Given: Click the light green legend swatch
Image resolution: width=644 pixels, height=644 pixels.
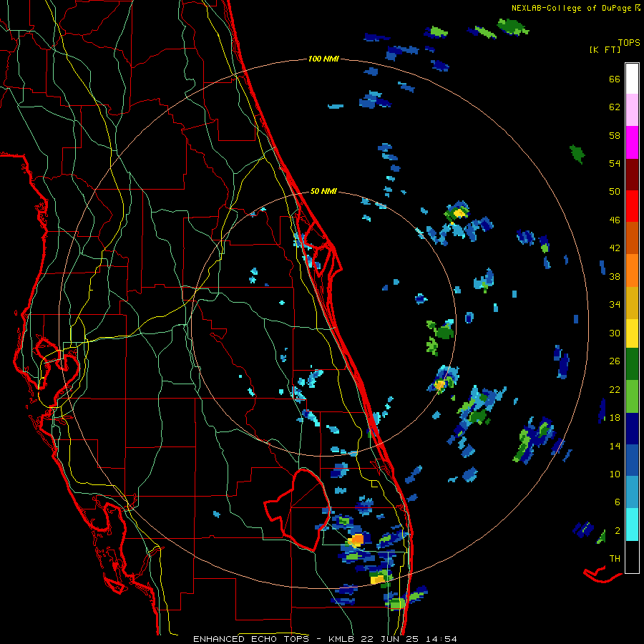Looking at the screenshot, I should coord(632,396).
